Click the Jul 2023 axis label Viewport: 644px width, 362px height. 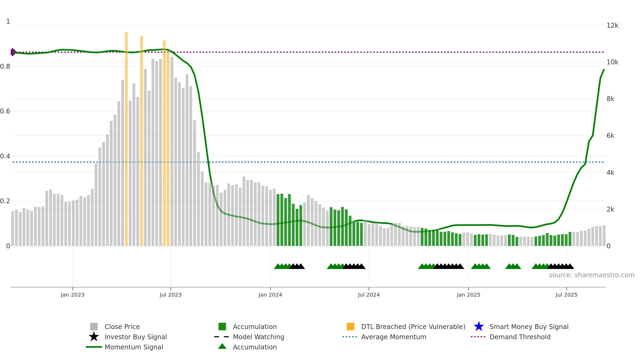[x=171, y=295]
